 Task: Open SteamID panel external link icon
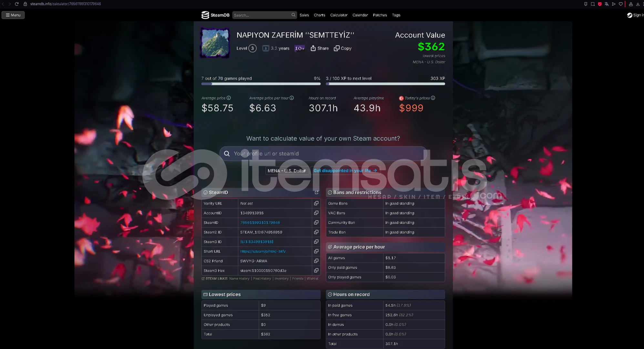click(316, 192)
